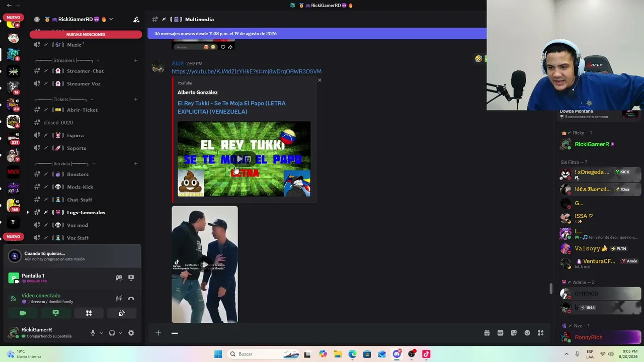Click the plus attachment button in message bar
This screenshot has width=644, height=362.
158,333
